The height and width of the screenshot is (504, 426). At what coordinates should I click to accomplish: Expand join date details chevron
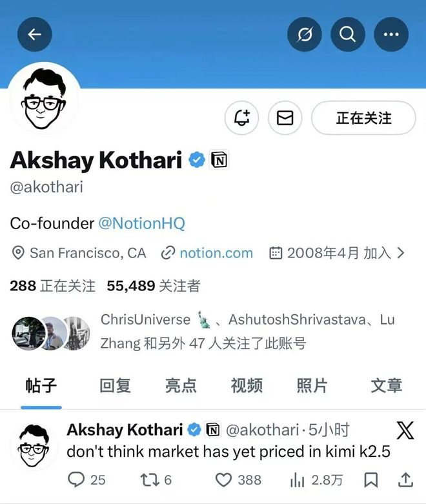(401, 253)
